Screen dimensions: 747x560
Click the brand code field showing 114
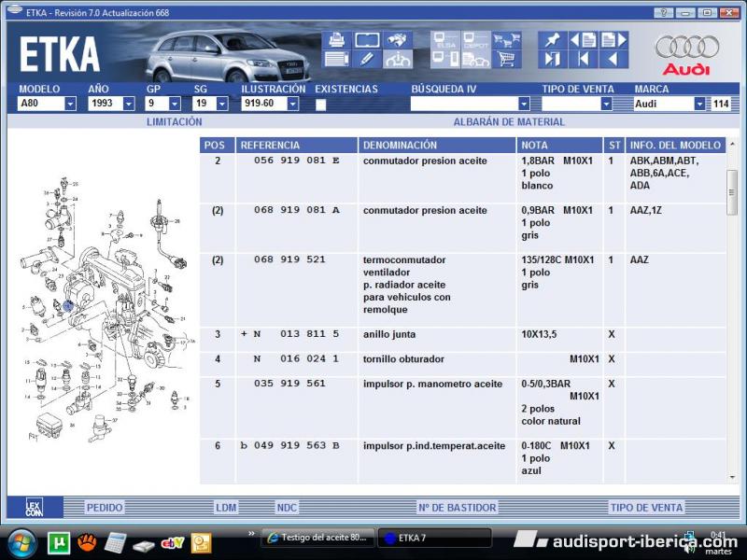pos(720,104)
